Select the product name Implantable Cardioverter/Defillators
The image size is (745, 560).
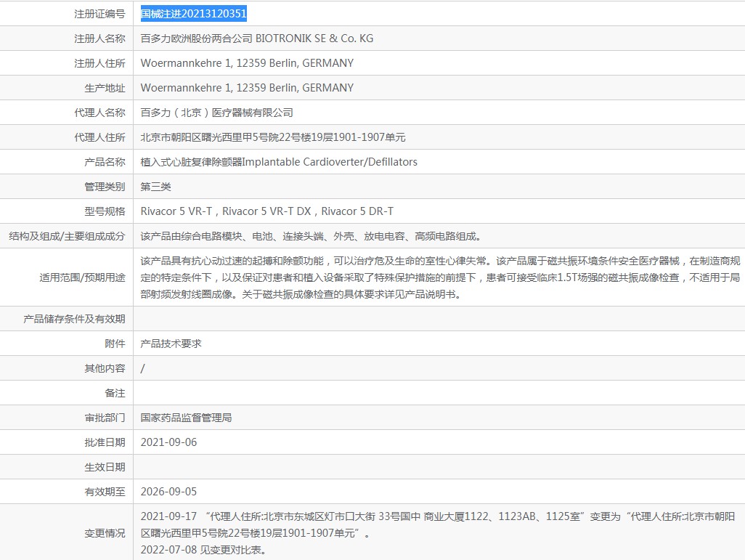pos(279,162)
